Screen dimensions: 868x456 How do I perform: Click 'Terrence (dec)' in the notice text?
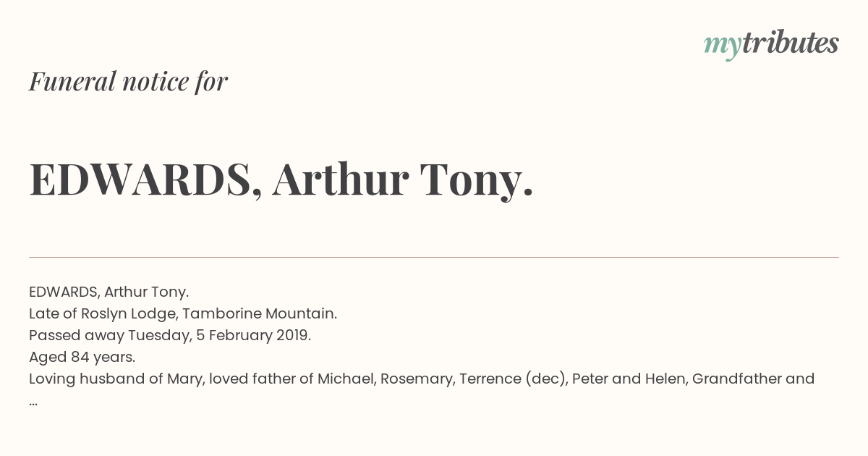point(512,379)
